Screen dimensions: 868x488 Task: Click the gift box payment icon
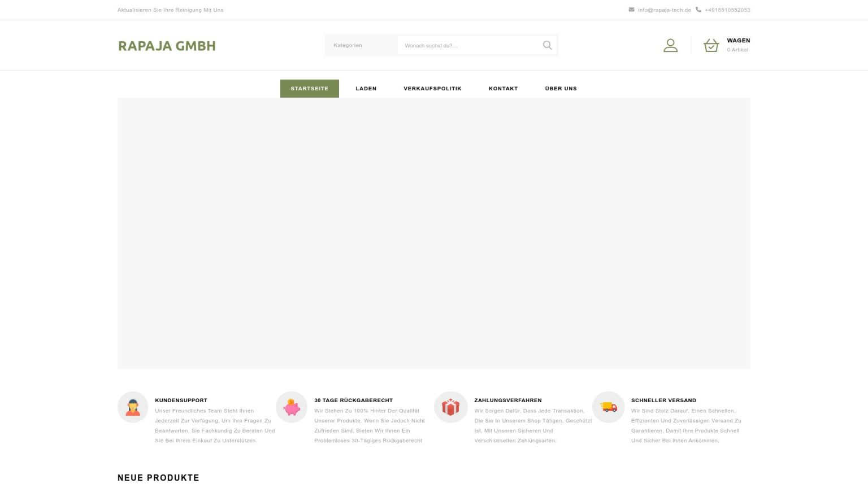coord(450,407)
